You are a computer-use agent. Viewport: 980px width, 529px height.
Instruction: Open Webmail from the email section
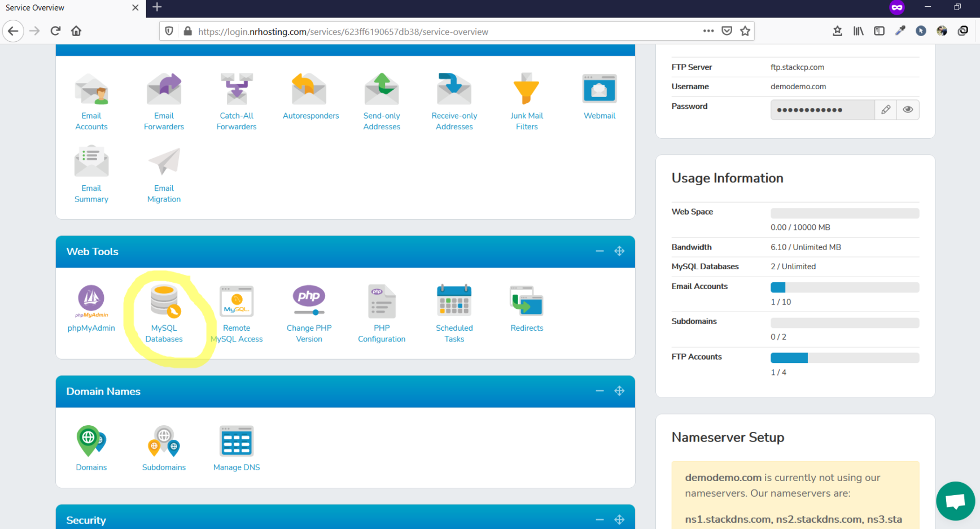point(600,96)
